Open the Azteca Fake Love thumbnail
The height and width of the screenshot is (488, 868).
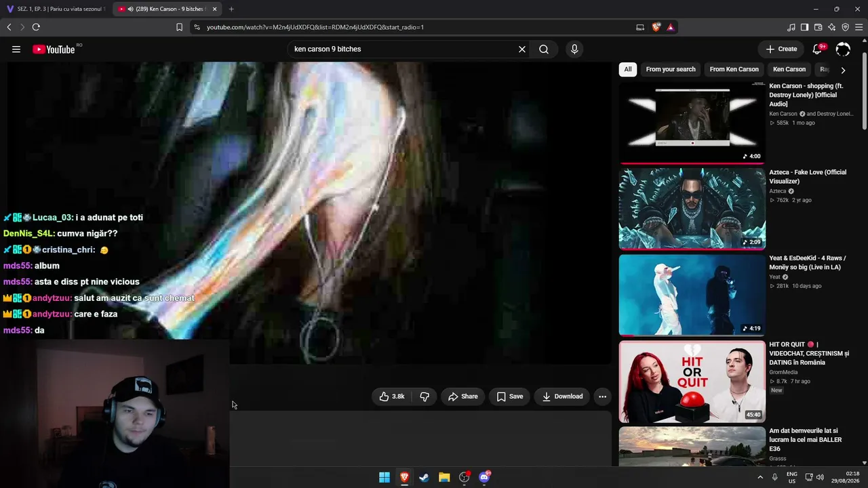coord(692,209)
